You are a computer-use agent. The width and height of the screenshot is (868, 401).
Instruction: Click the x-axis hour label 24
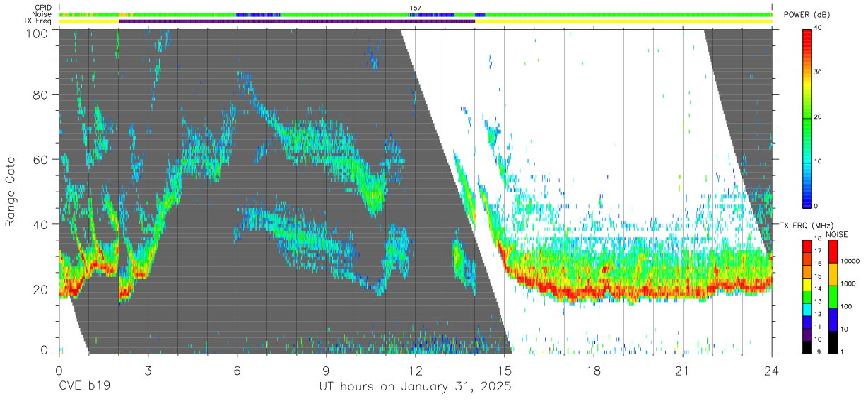(x=772, y=371)
